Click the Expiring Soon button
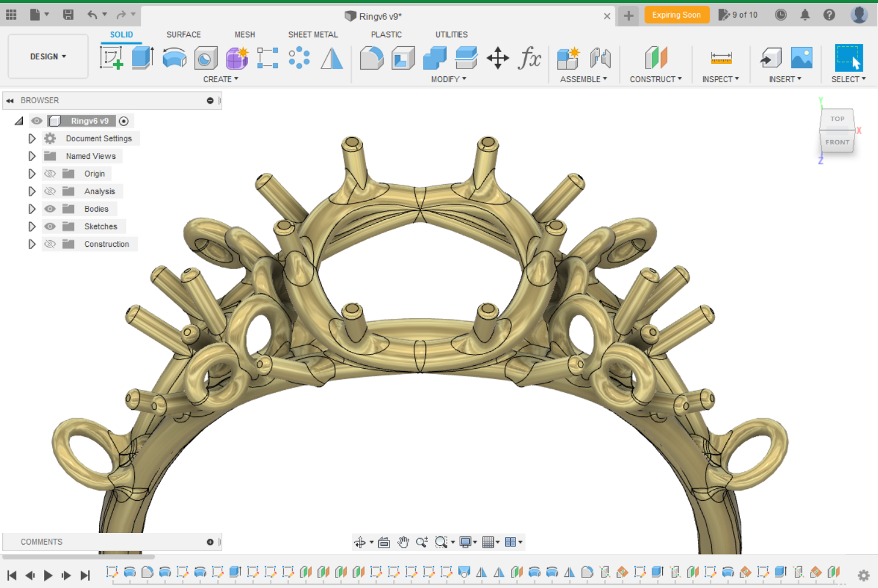878x588 pixels. click(676, 15)
